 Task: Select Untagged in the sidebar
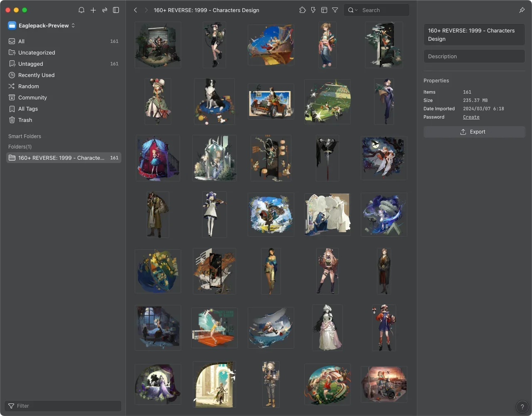64,64
